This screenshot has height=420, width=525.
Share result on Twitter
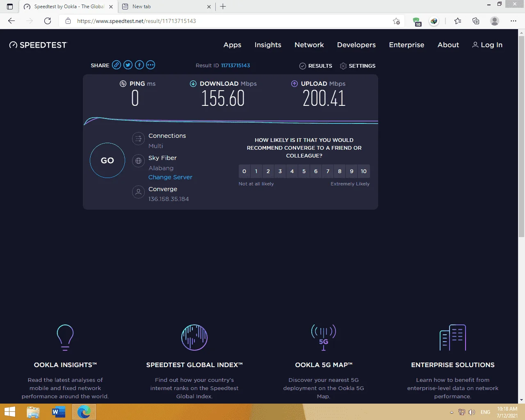click(x=128, y=65)
